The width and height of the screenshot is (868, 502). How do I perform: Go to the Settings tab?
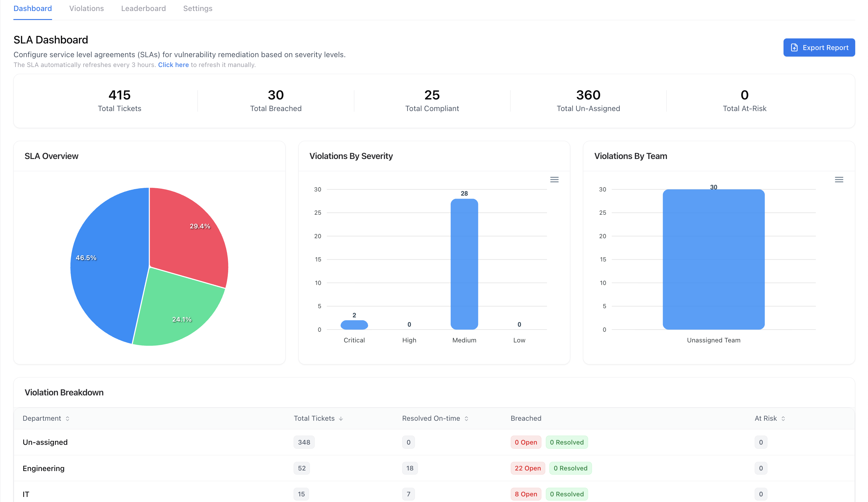[x=198, y=9]
